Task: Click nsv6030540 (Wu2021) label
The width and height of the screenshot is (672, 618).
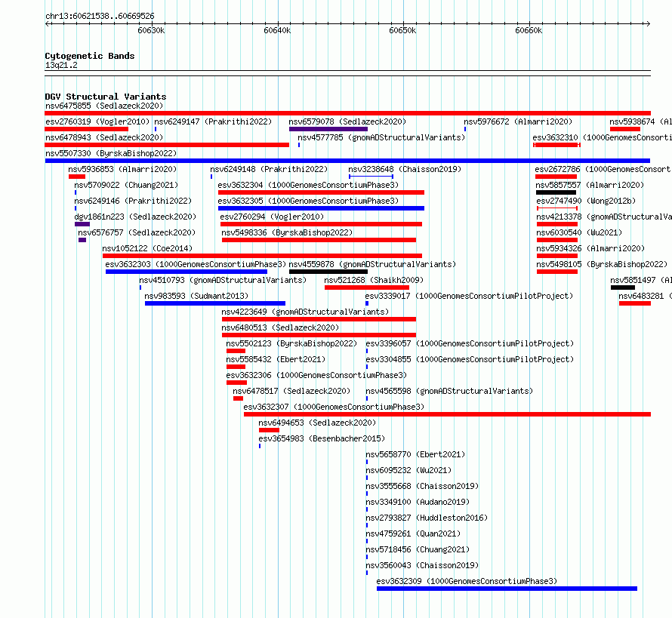Action: click(579, 232)
